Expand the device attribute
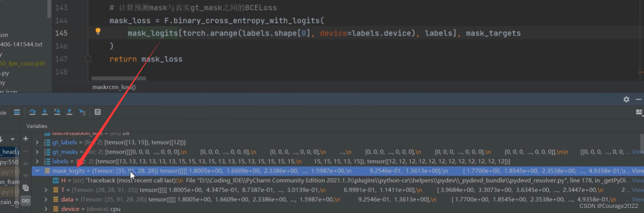The height and width of the screenshot is (213, 644). pyautogui.click(x=46, y=209)
